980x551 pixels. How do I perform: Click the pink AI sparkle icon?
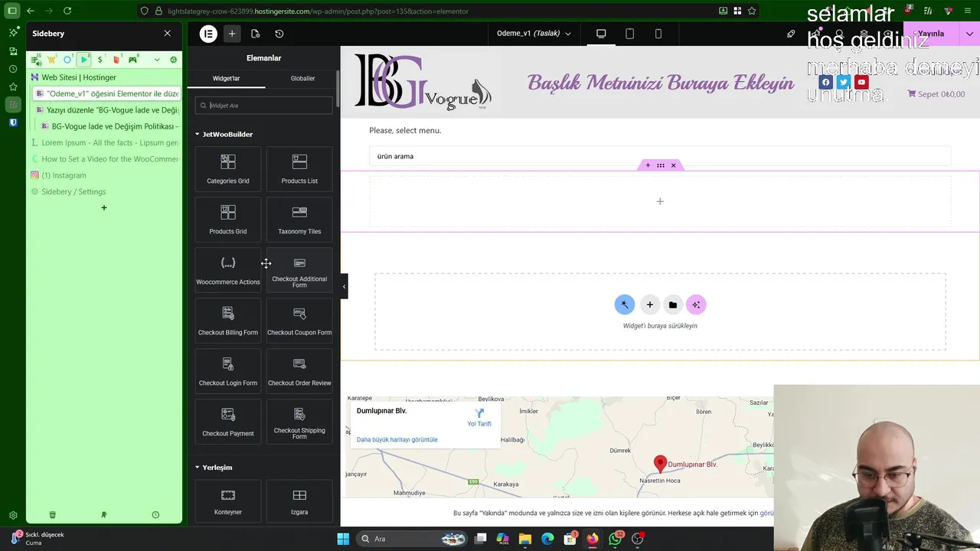click(x=696, y=305)
